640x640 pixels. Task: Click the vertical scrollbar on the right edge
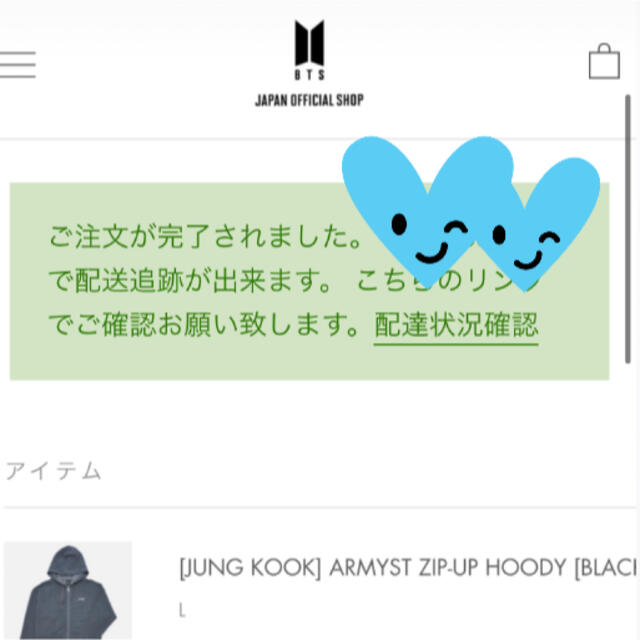[628, 229]
